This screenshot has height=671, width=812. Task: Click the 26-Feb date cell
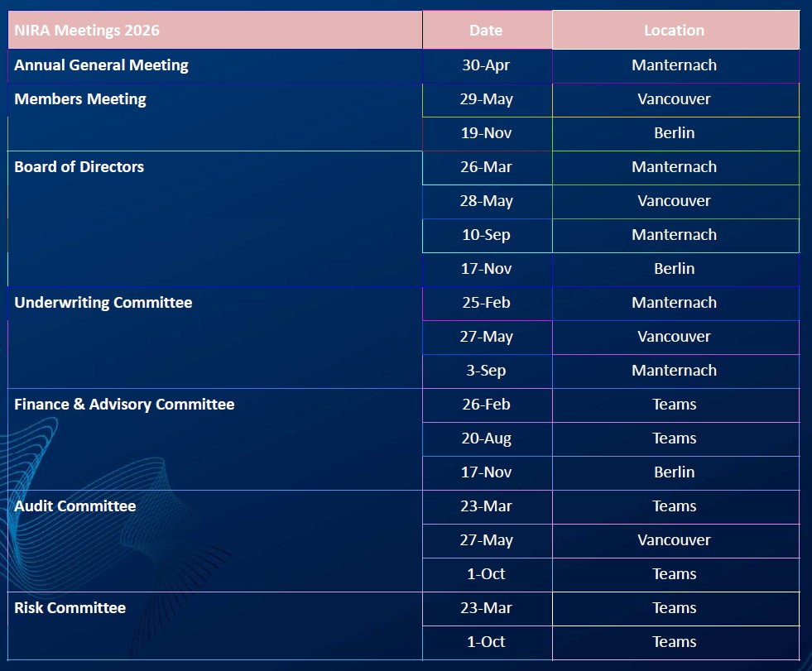point(486,405)
